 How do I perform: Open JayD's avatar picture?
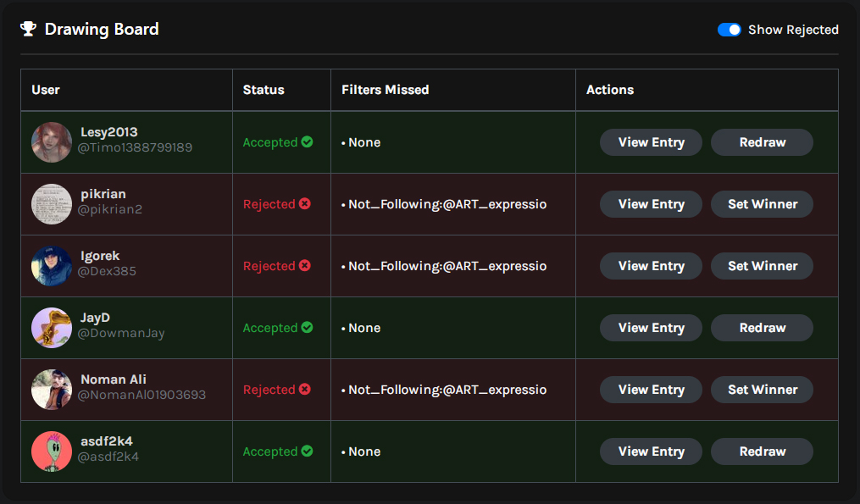[x=52, y=328]
